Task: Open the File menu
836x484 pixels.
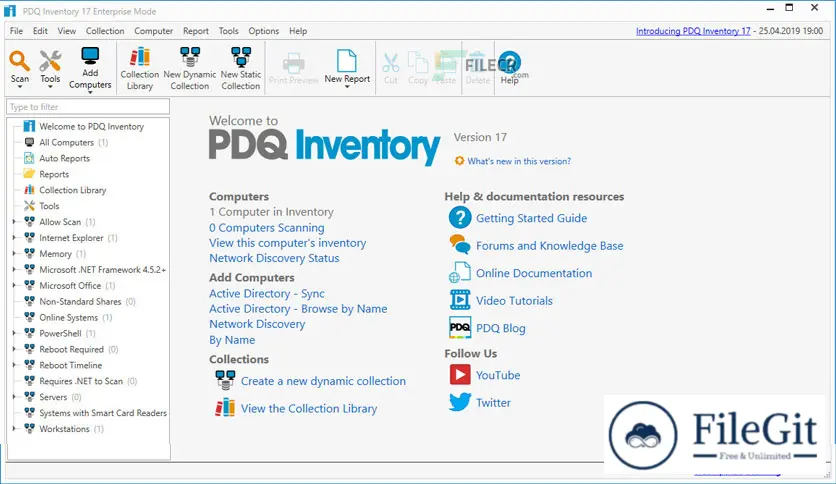Action: click(x=17, y=31)
